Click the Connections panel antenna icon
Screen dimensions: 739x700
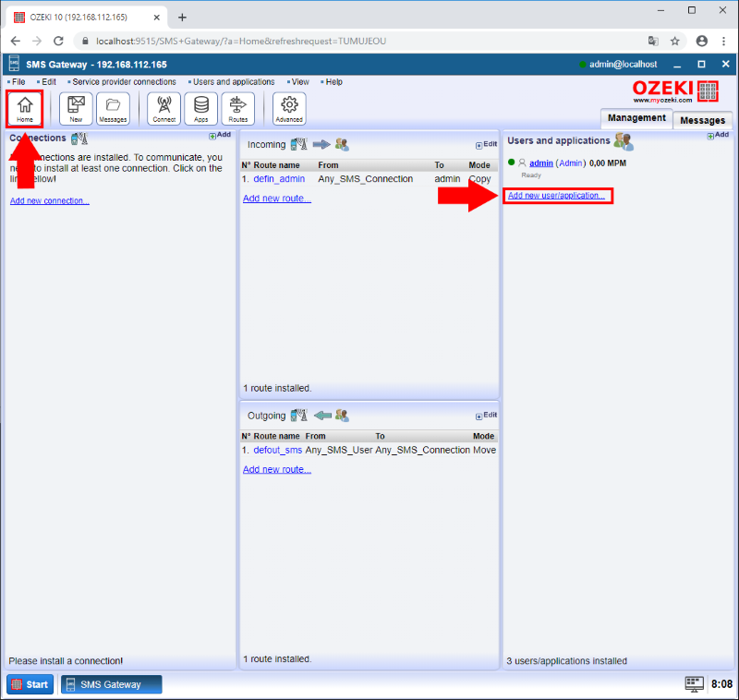tap(79, 139)
